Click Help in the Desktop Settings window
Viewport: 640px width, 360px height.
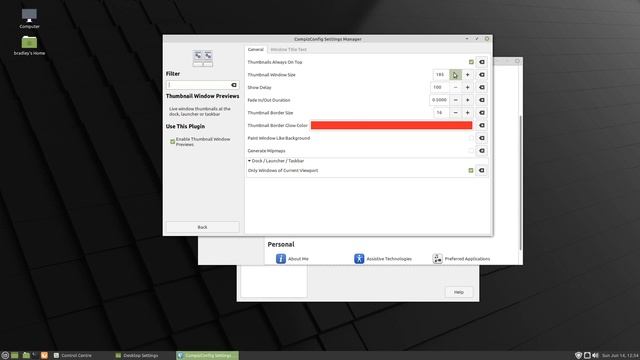point(459,292)
